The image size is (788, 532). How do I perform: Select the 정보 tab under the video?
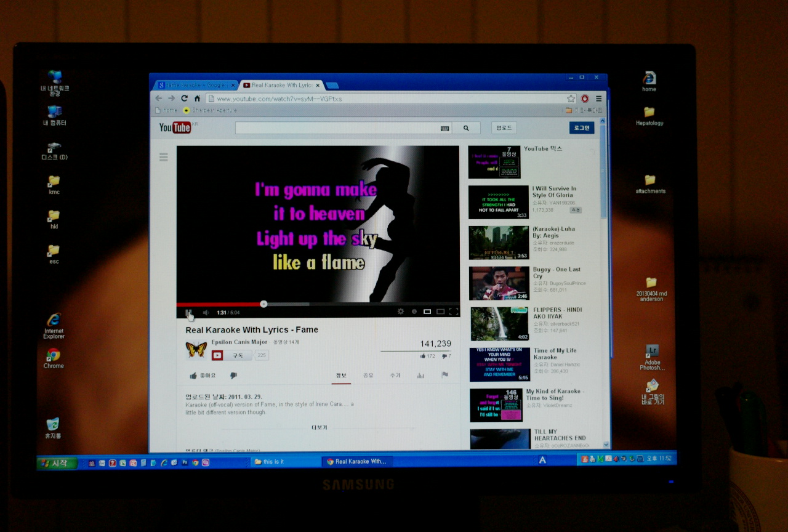click(x=341, y=375)
